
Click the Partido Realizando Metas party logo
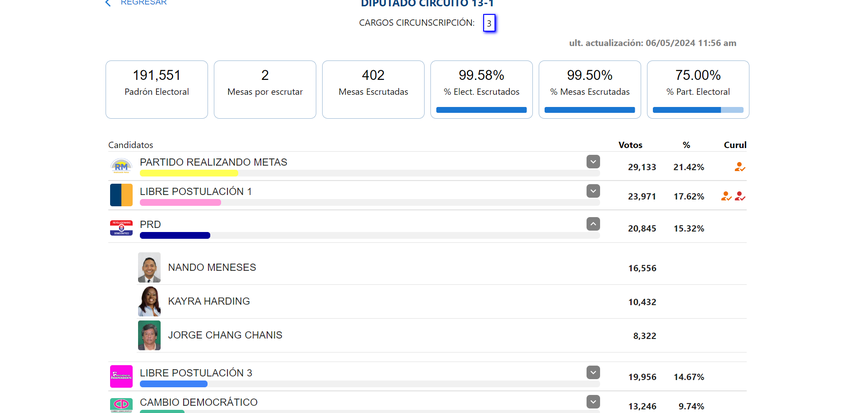121,166
